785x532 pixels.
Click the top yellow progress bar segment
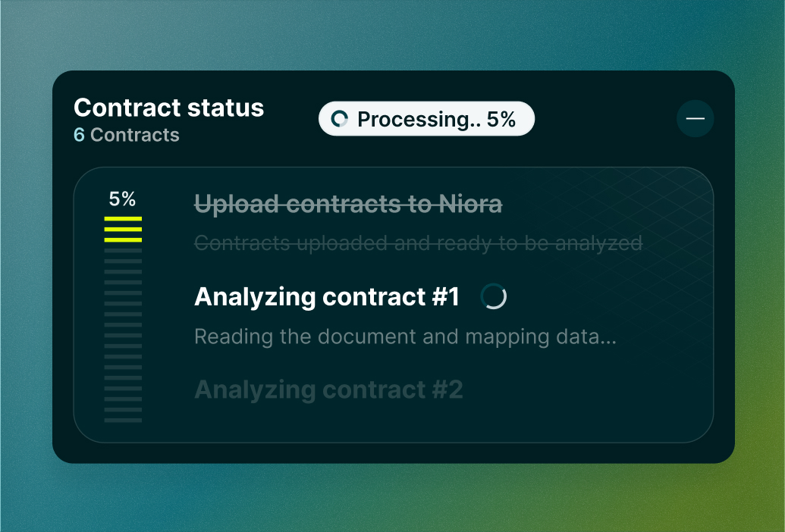[x=123, y=218]
